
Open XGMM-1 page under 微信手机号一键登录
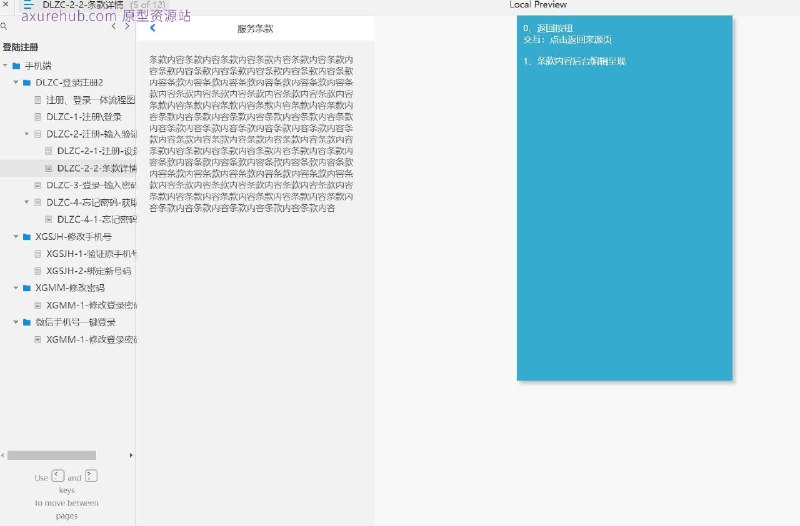tap(91, 339)
